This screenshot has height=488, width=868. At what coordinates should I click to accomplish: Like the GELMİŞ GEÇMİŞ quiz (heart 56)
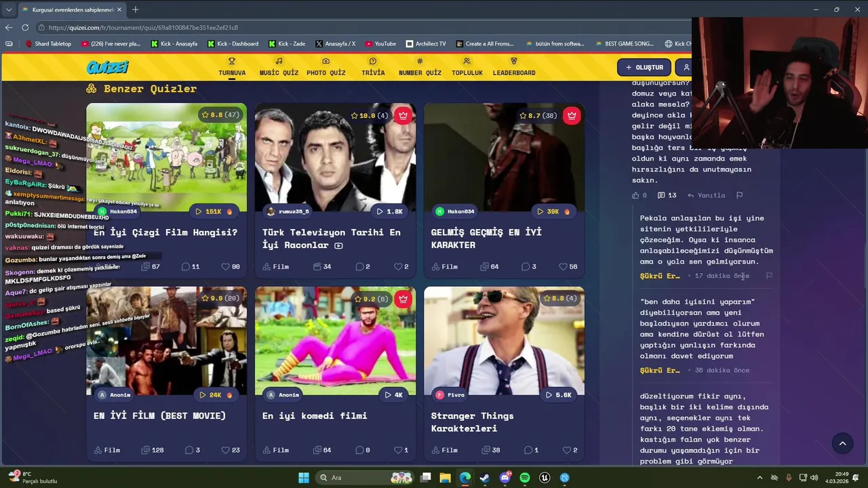pos(568,266)
